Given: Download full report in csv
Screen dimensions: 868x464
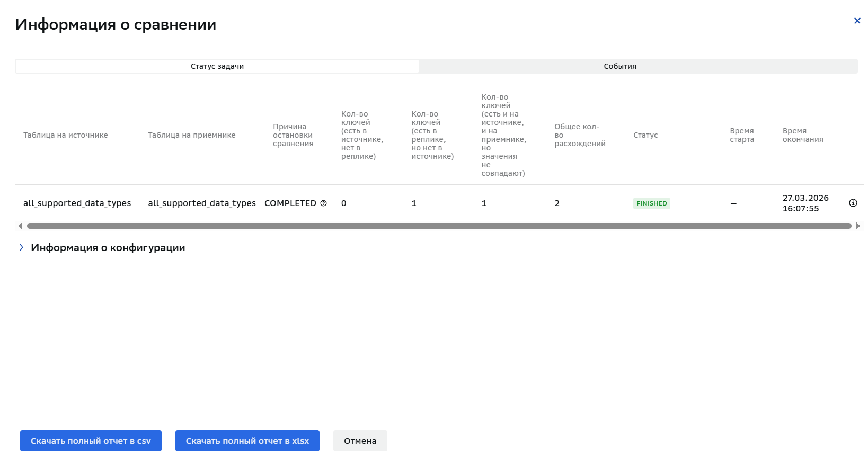Looking at the screenshot, I should pos(91,441).
